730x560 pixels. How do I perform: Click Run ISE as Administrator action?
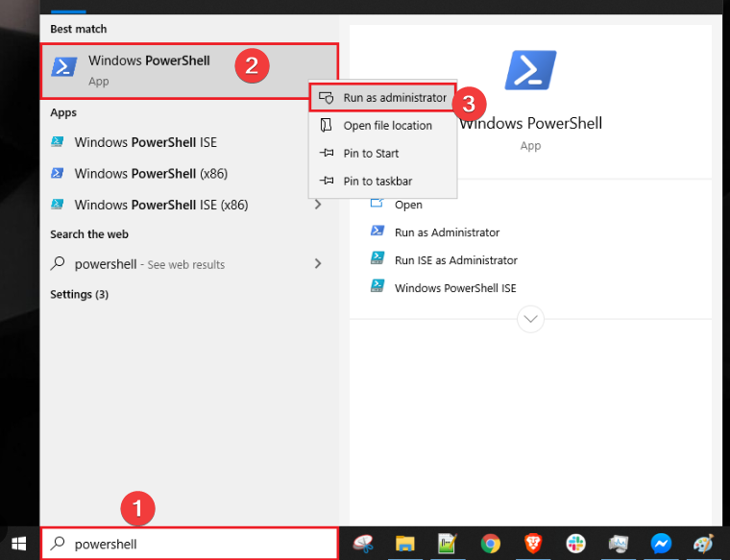456,260
